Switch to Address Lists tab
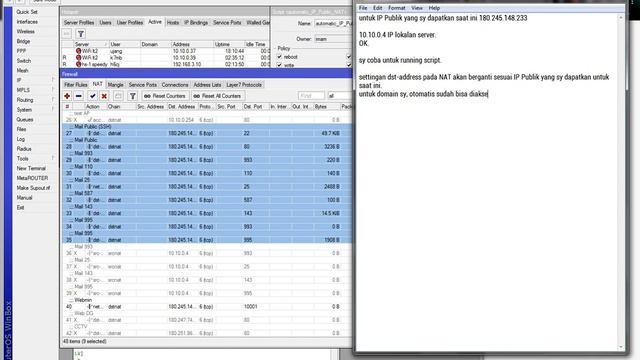Image resolution: width=640 pixels, height=360 pixels. click(x=207, y=85)
